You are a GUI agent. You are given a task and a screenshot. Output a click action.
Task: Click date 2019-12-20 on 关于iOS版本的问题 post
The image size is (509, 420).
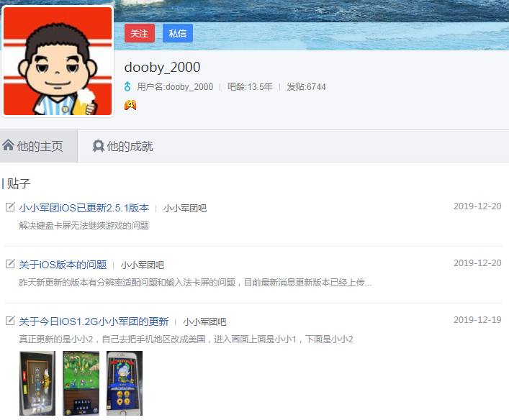477,263
